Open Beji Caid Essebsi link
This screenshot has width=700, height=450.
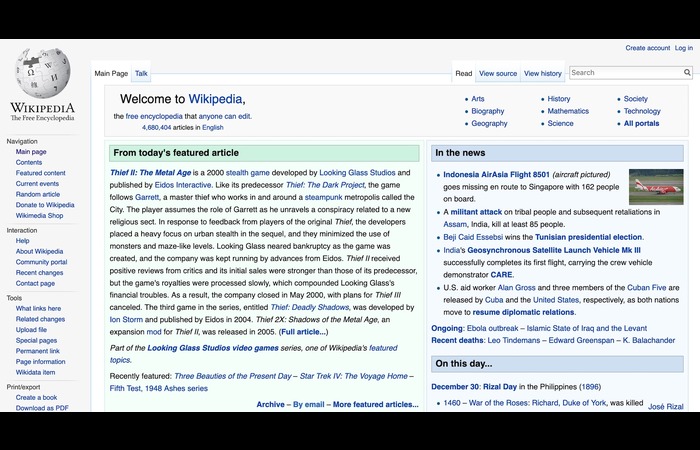(x=473, y=237)
